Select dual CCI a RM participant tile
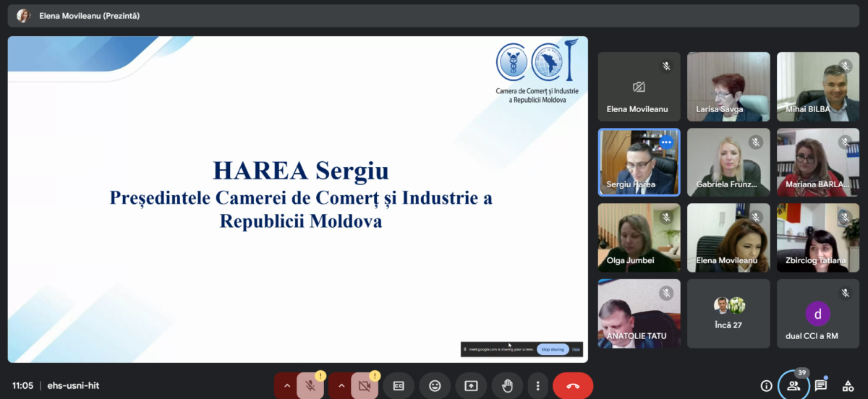The width and height of the screenshot is (868, 399). tap(818, 314)
